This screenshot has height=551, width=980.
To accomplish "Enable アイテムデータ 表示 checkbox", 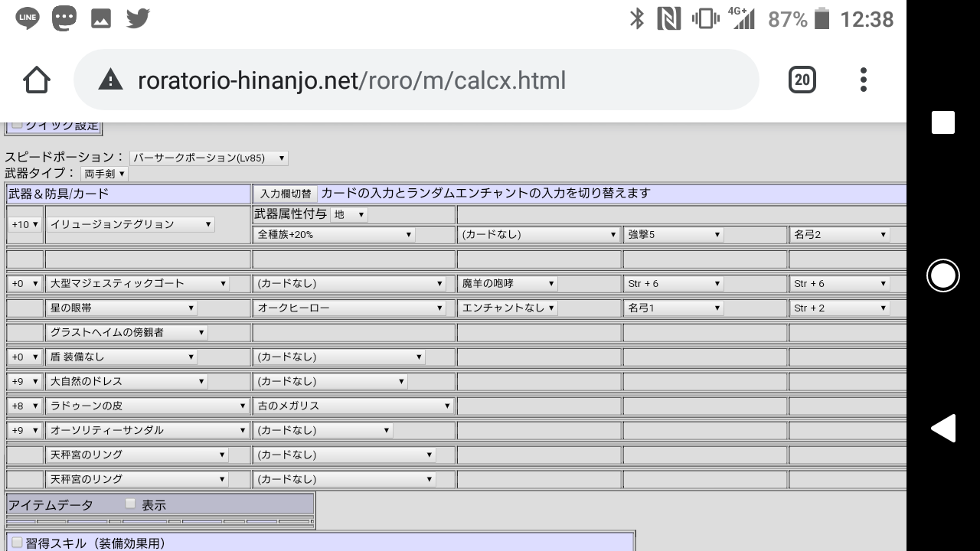I will 130,504.
